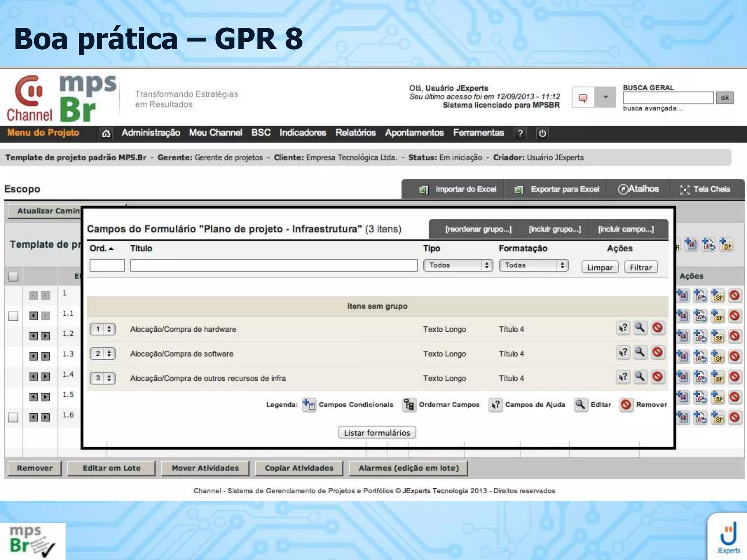Focus the Título filter input field

274,265
